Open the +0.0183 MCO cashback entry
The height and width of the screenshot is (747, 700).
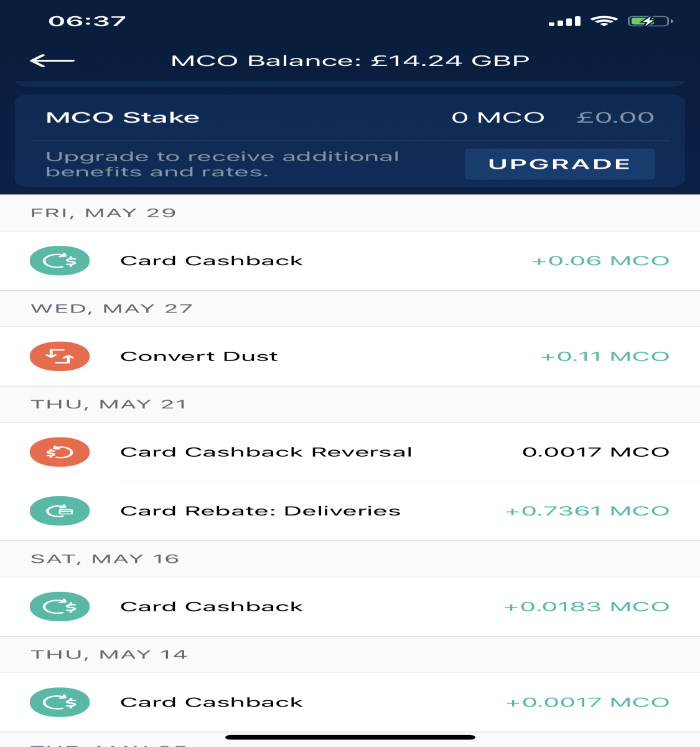tap(350, 606)
